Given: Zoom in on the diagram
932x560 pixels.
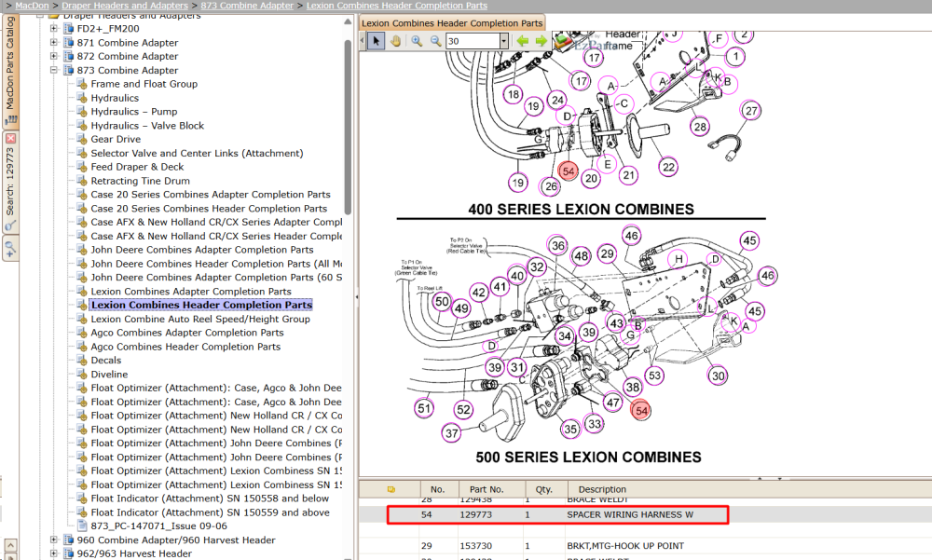Looking at the screenshot, I should (x=417, y=41).
